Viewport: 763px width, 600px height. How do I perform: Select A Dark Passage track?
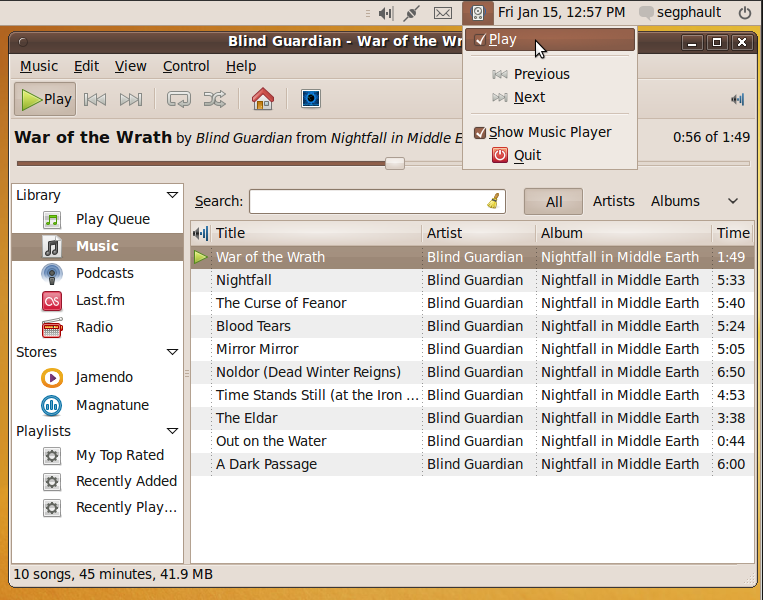[472, 464]
